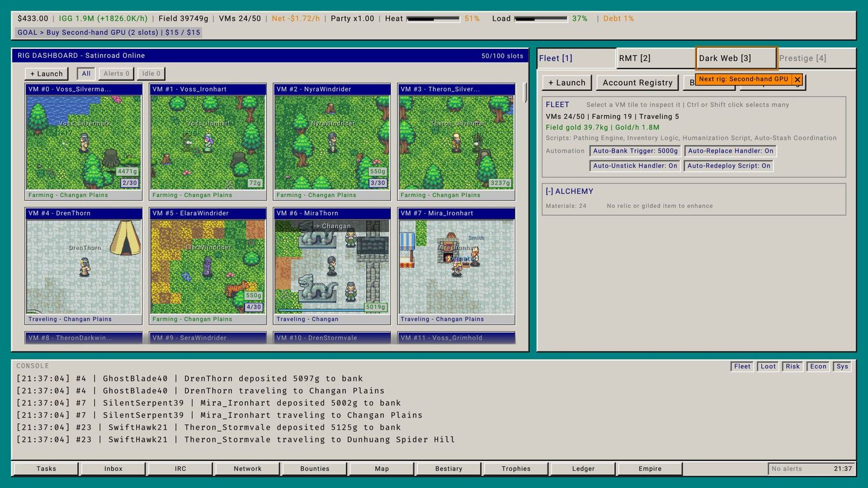Open the Dark Web [3] tab
The height and width of the screenshot is (488, 868).
coord(736,58)
